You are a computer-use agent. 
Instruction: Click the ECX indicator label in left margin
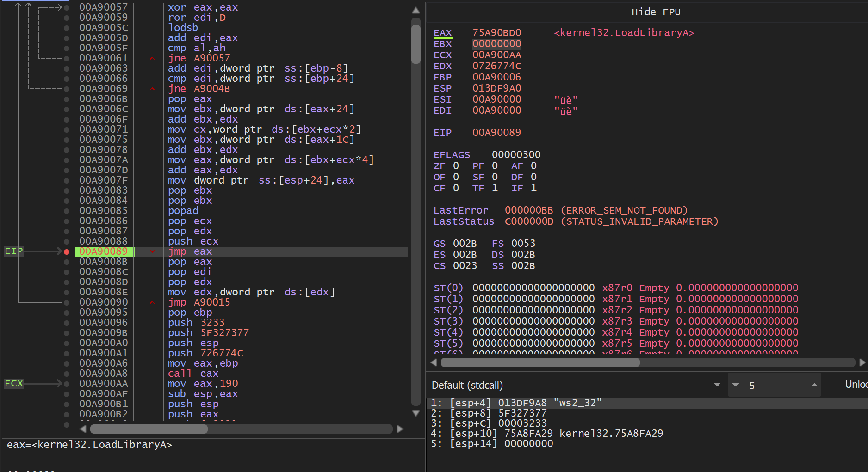(x=13, y=383)
